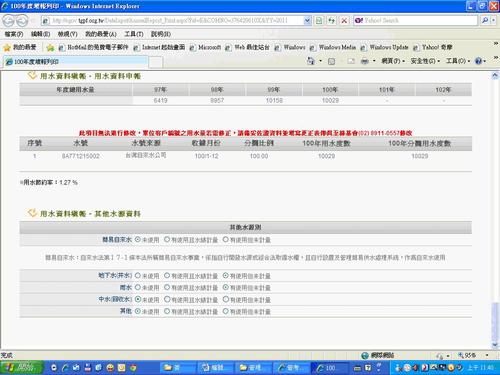The height and width of the screenshot is (375, 500).
Task: Click the Windows Start button
Action: coord(22,368)
